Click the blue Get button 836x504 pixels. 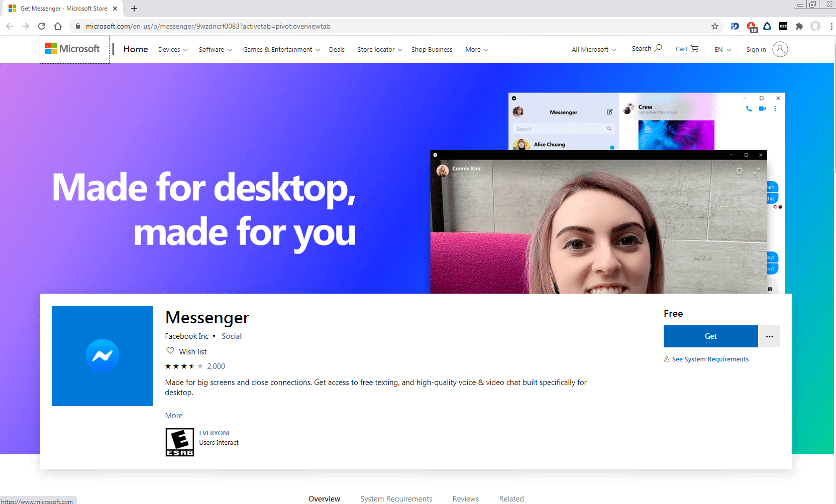coord(710,336)
